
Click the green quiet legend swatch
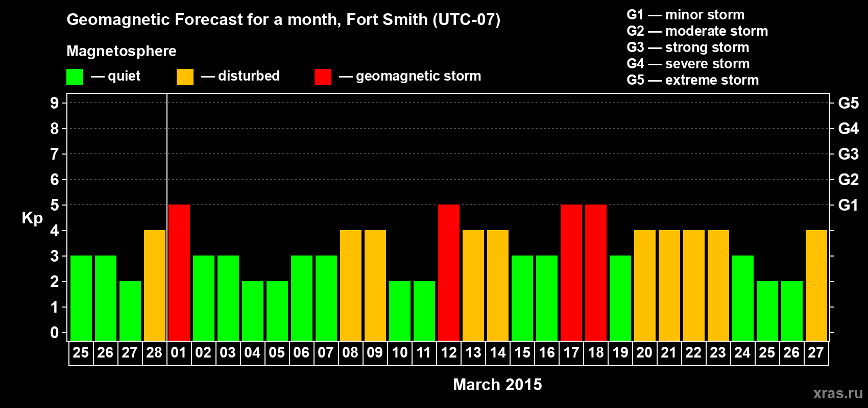coord(75,77)
